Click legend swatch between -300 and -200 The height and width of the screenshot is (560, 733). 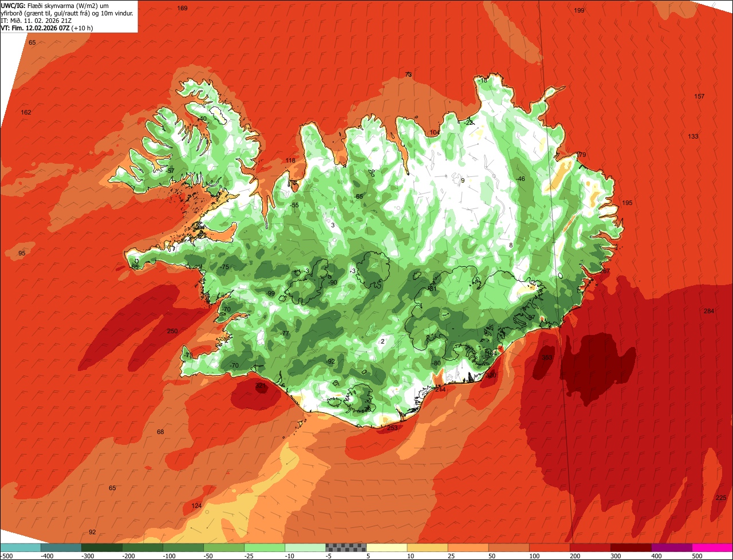(x=101, y=547)
